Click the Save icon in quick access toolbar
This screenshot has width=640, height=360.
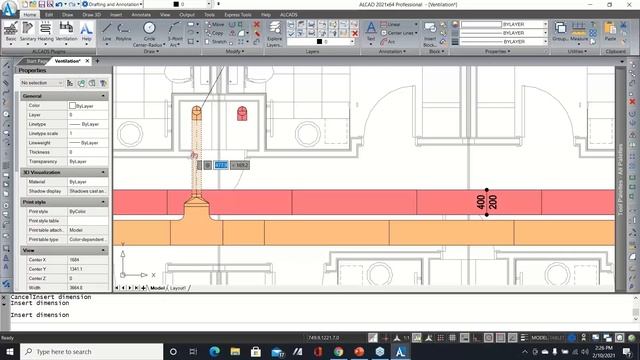pos(42,4)
